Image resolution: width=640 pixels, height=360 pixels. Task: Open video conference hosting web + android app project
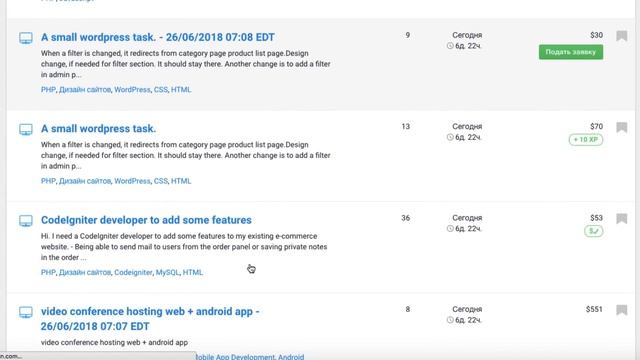pyautogui.click(x=150, y=319)
